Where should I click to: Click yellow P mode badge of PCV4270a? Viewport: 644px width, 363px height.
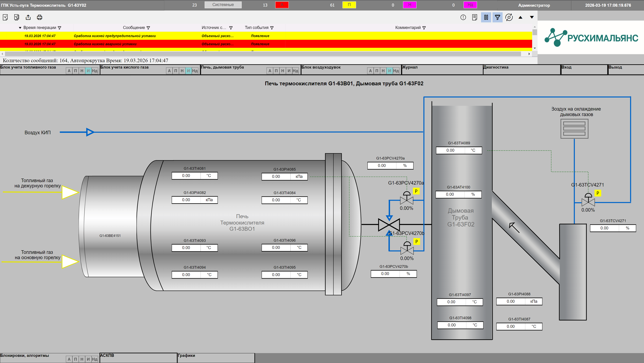pos(416,191)
